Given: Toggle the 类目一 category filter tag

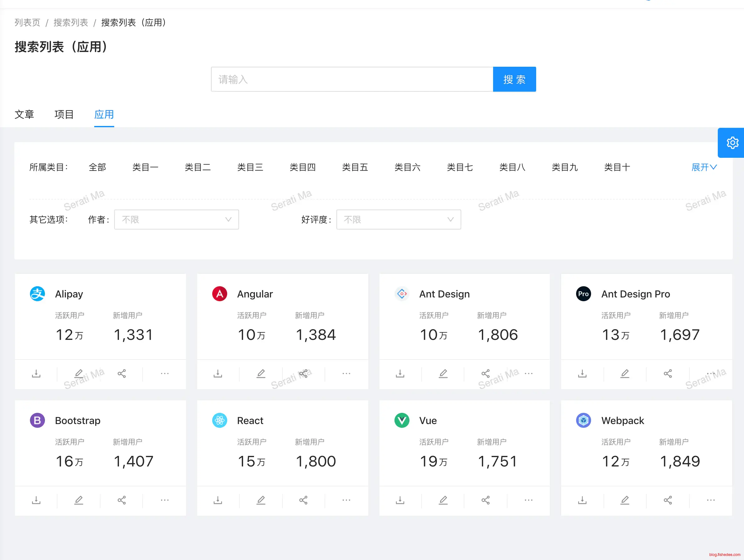Looking at the screenshot, I should coord(145,167).
